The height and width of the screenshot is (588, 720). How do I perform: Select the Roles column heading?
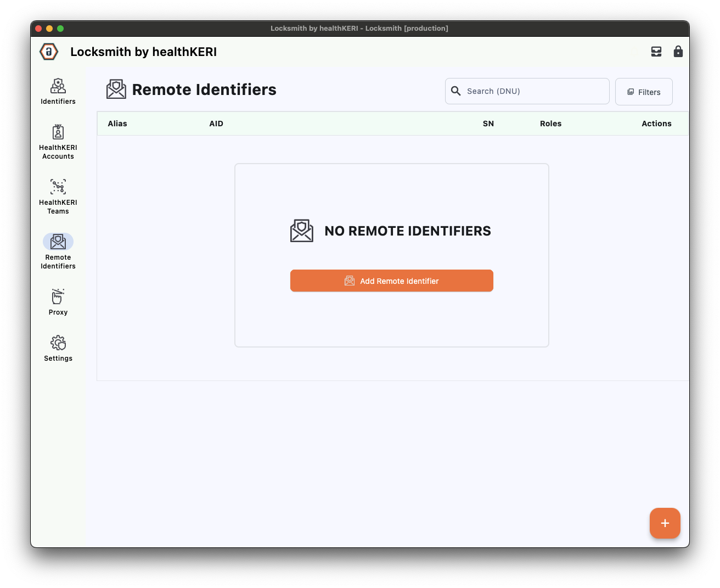(x=551, y=124)
